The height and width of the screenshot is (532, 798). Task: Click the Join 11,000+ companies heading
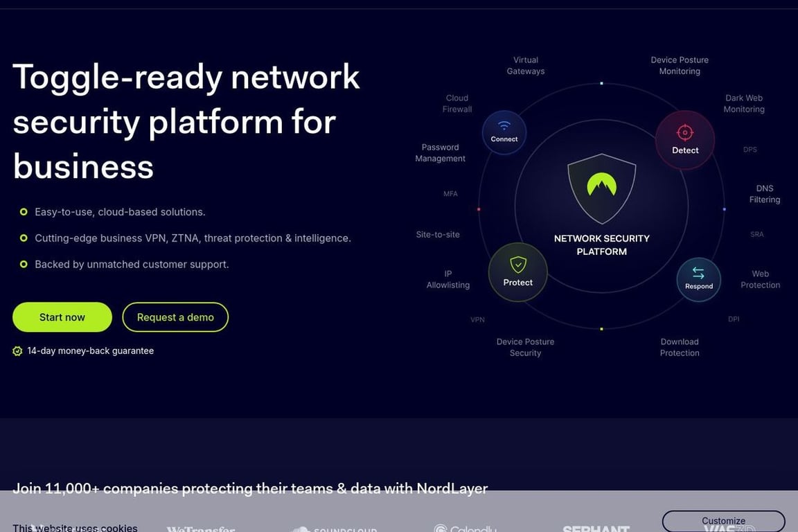(x=250, y=488)
